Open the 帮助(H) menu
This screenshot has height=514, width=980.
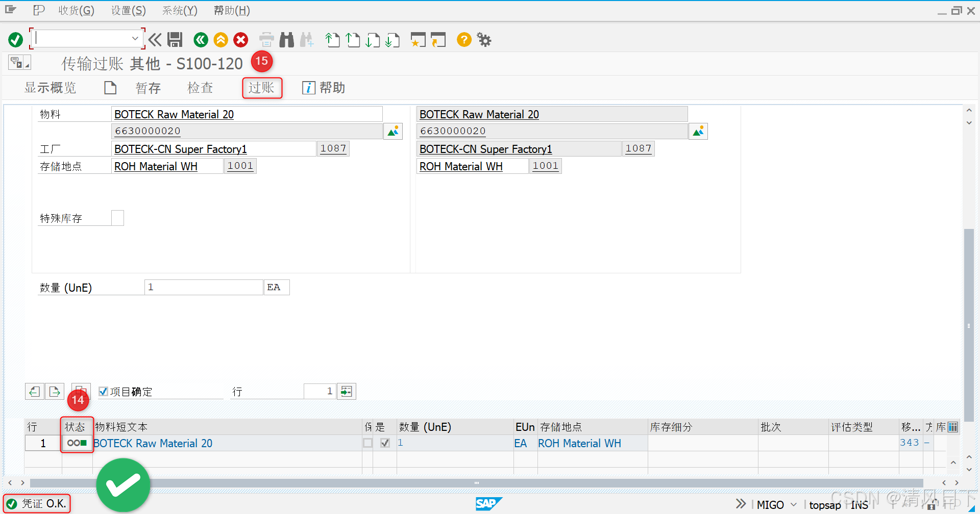tap(232, 11)
